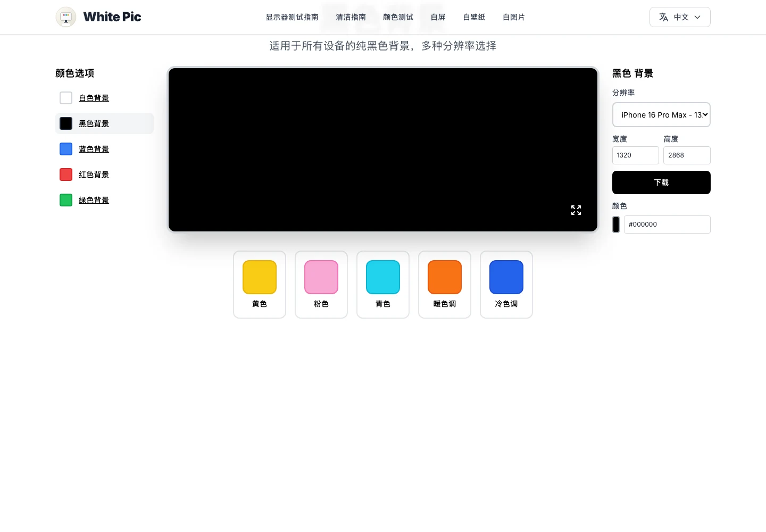The width and height of the screenshot is (766, 532).
Task: Focus the 高度 height field showing 2868
Action: 687,155
